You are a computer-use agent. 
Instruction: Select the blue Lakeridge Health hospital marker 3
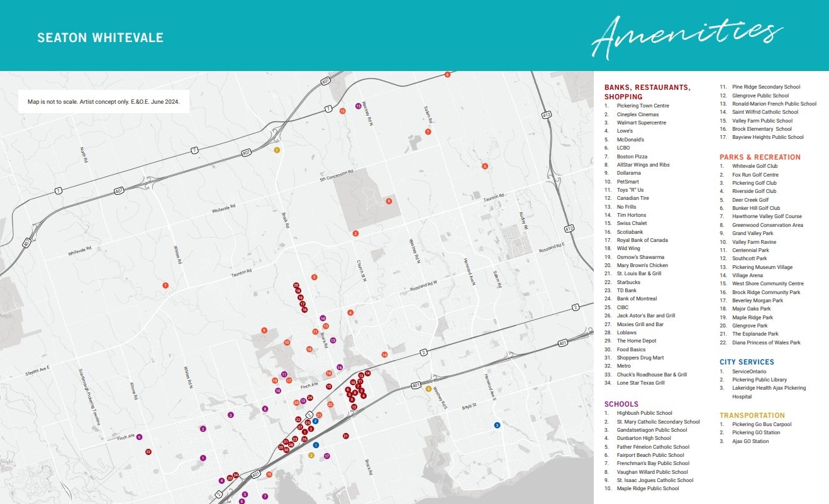pos(497,425)
